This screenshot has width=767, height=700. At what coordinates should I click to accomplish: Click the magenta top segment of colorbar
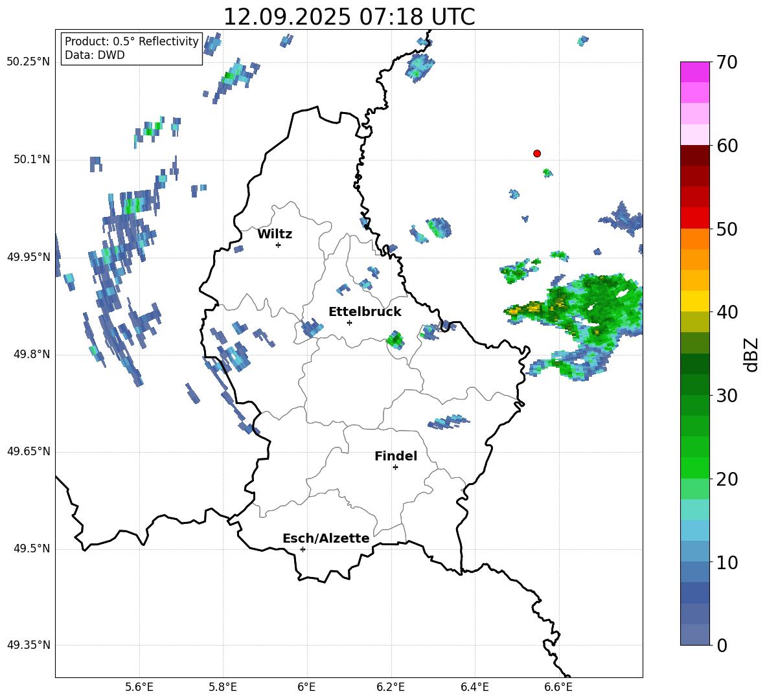695,73
